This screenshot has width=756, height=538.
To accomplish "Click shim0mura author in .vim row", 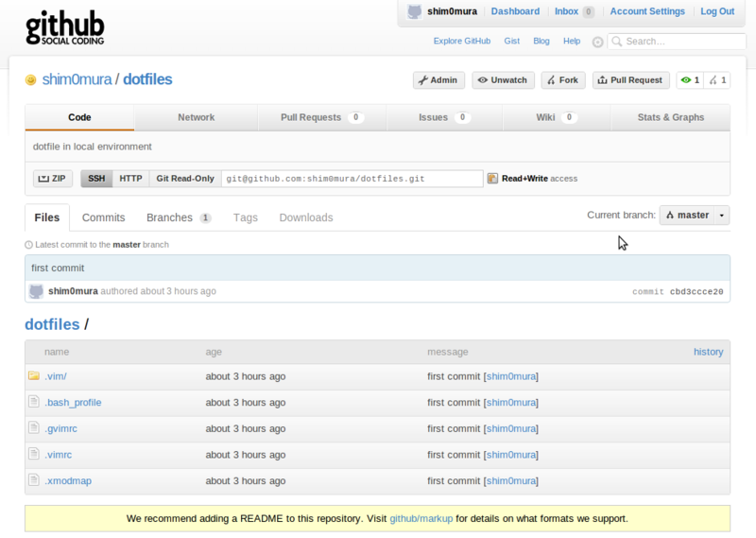I will click(511, 376).
